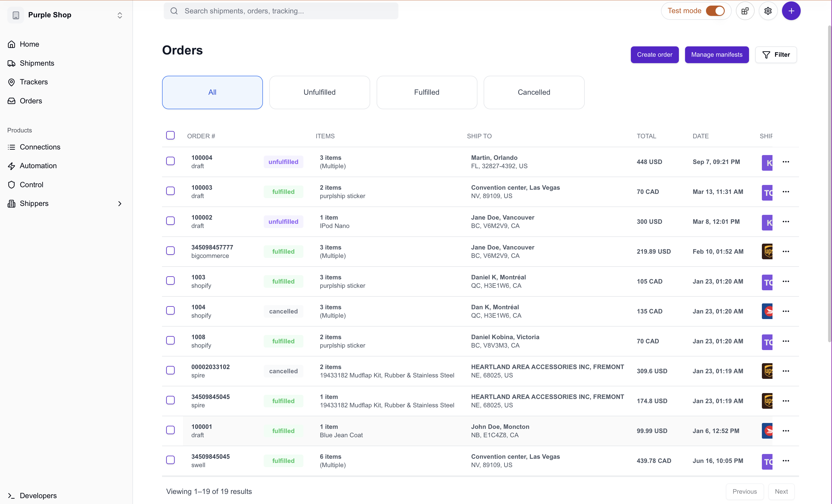
Task: Open Automation lightning icon
Action: [x=11, y=166]
